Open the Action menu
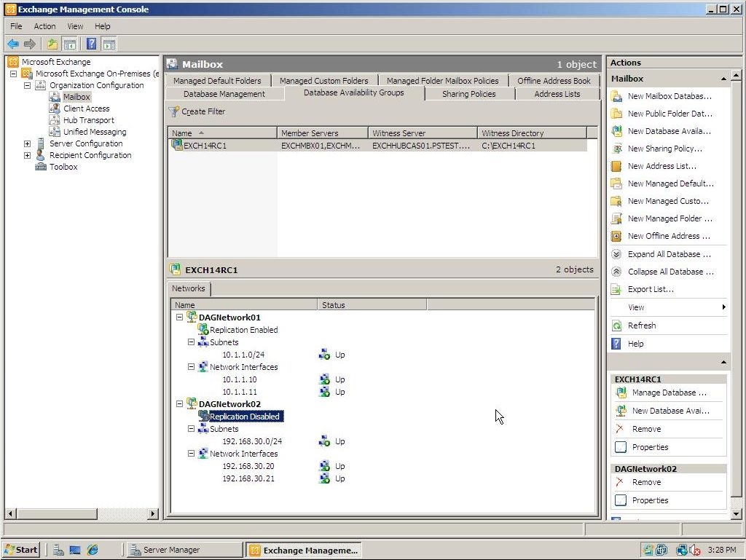Viewport: 746px width, 560px height. pyautogui.click(x=44, y=26)
